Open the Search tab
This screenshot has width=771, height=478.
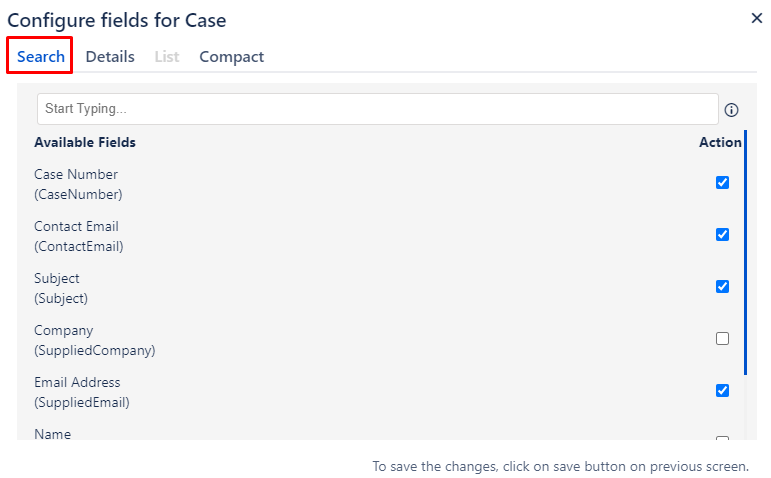click(41, 57)
